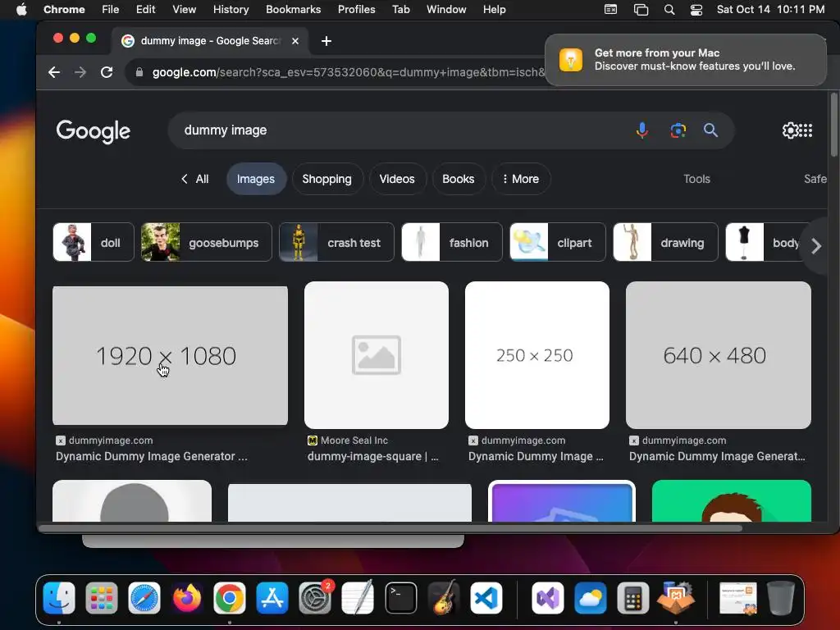The image size is (840, 630).
Task: Filter by the fashion chip
Action: click(452, 242)
